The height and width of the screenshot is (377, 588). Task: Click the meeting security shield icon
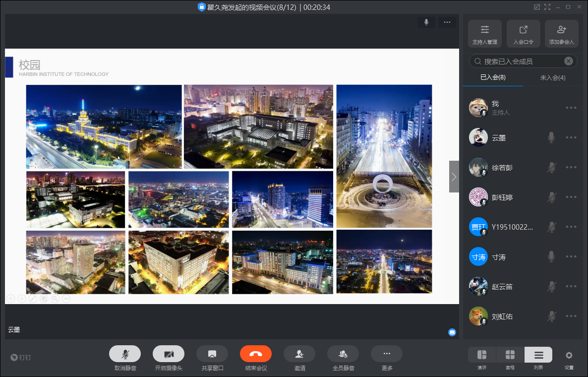[201, 7]
